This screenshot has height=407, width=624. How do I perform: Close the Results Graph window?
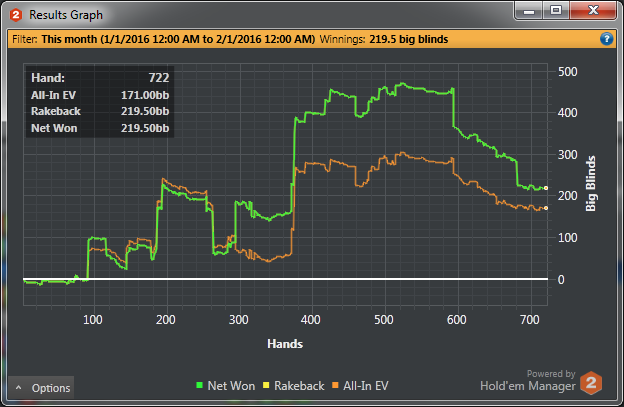tap(593, 10)
